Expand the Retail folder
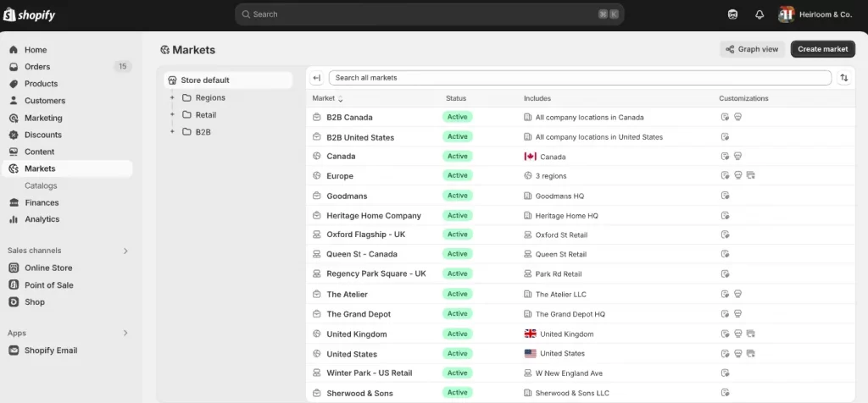868x403 pixels. [x=172, y=114]
